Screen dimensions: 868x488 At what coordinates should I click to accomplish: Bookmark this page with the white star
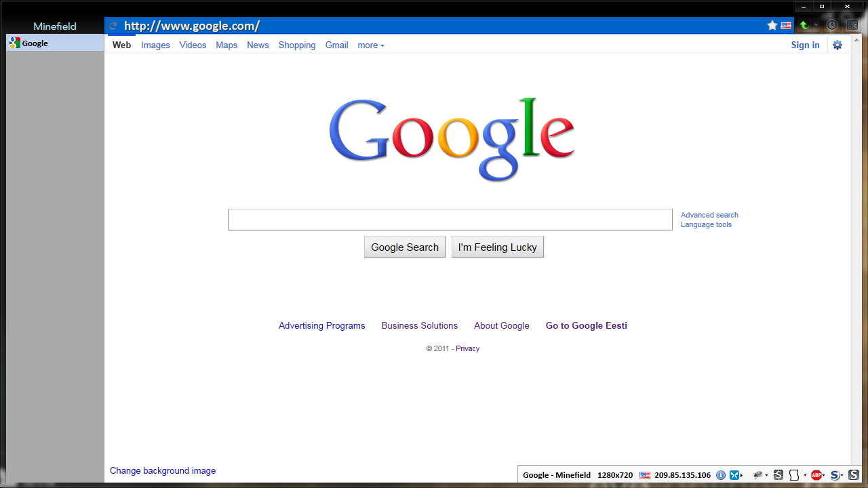point(772,26)
